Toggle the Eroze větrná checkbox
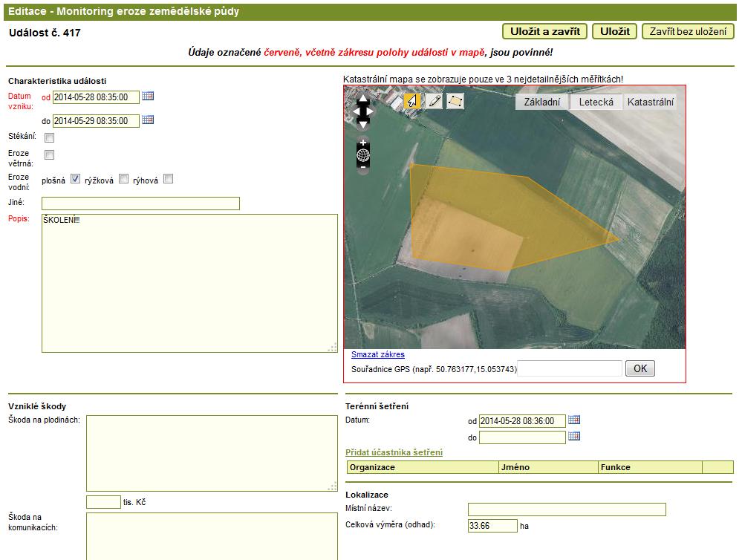The width and height of the screenshot is (742, 560). 49,154
